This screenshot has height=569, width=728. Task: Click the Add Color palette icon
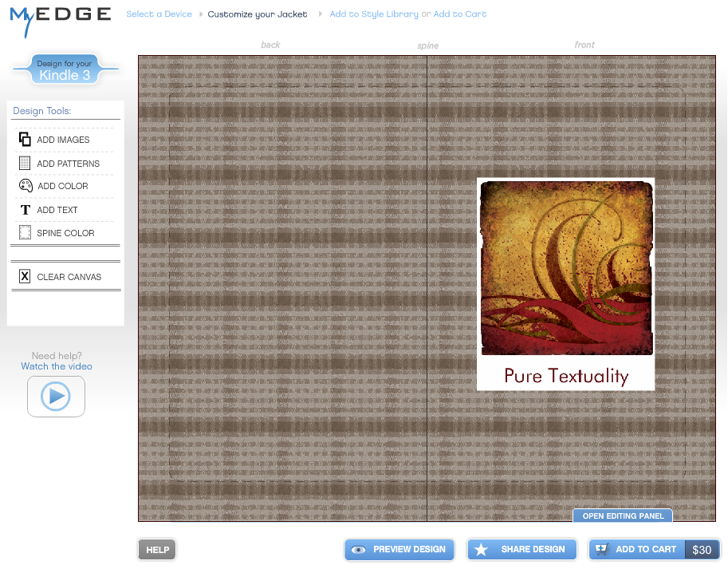coord(26,186)
